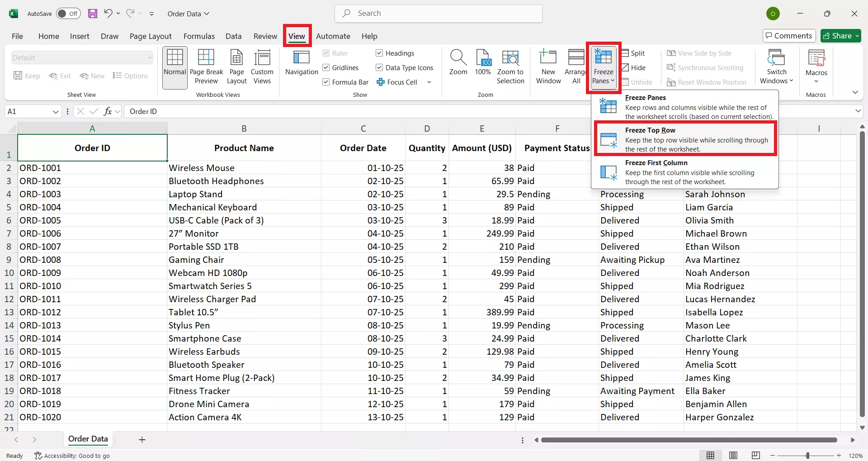Click the Save icon in title bar
The image size is (868, 461).
click(x=93, y=14)
